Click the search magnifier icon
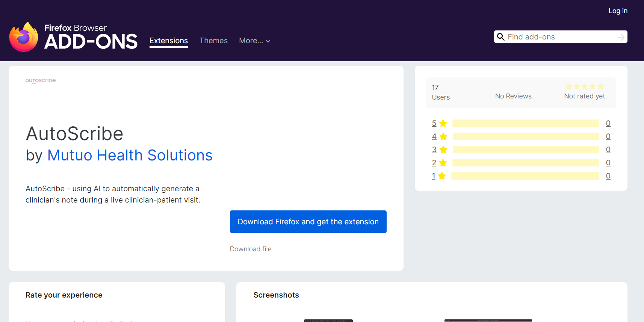 coord(500,37)
